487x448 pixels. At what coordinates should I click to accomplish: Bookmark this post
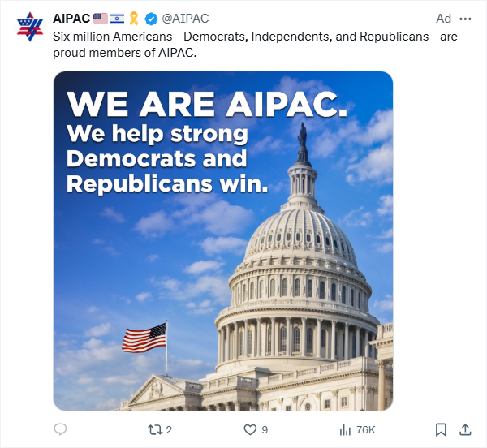pos(440,429)
